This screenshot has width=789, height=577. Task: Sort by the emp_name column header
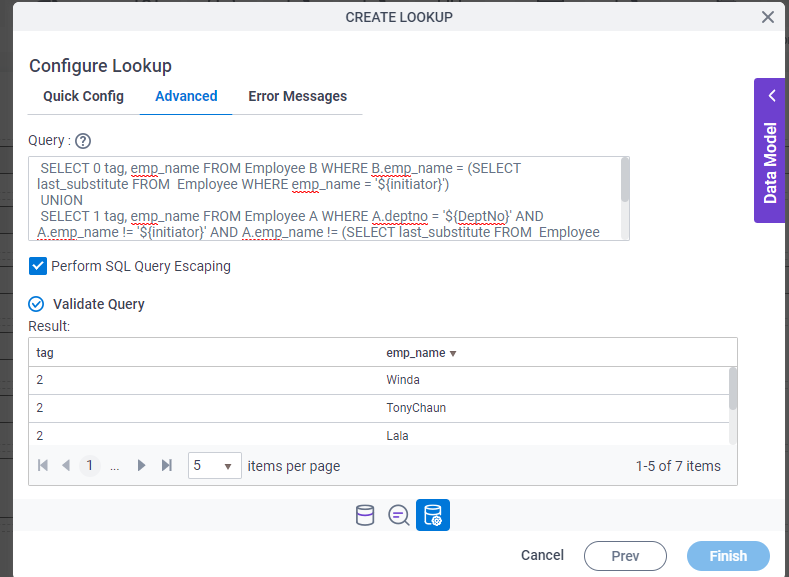pyautogui.click(x=415, y=353)
